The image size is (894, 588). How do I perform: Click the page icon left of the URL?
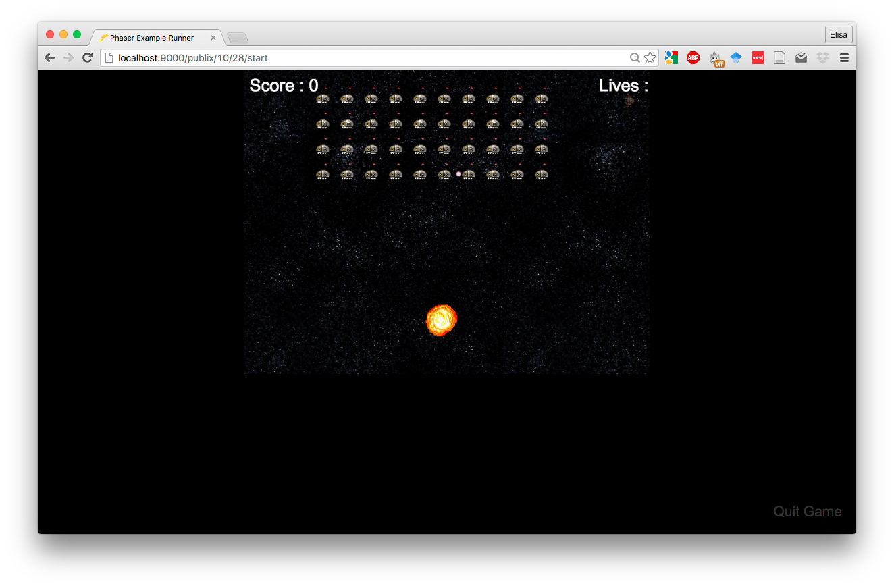click(x=109, y=58)
